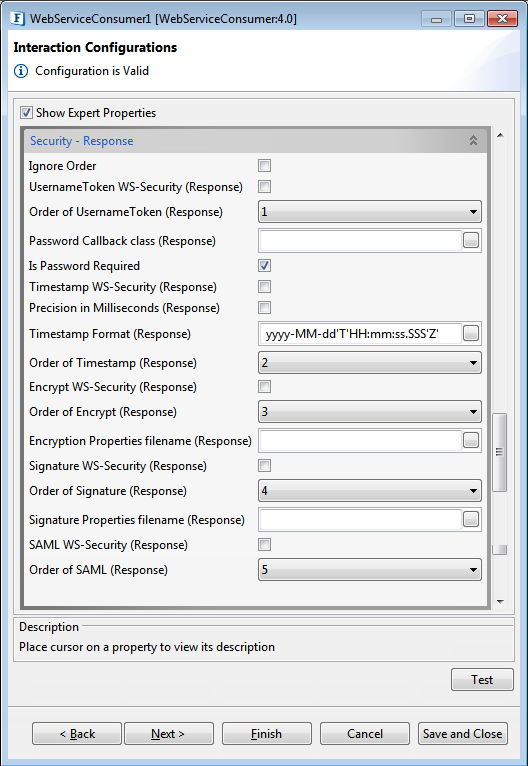The image size is (528, 766).
Task: Open browse button for Signature Properties filename
Action: (471, 520)
